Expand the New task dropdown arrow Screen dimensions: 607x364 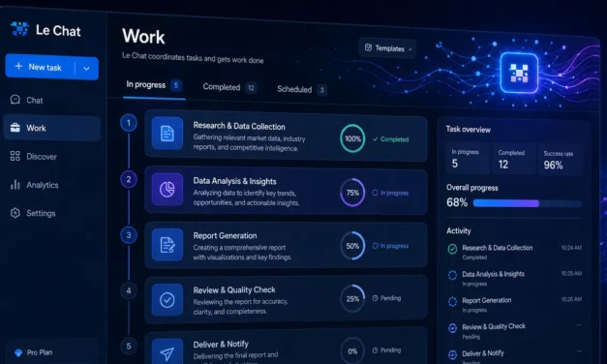click(x=86, y=69)
